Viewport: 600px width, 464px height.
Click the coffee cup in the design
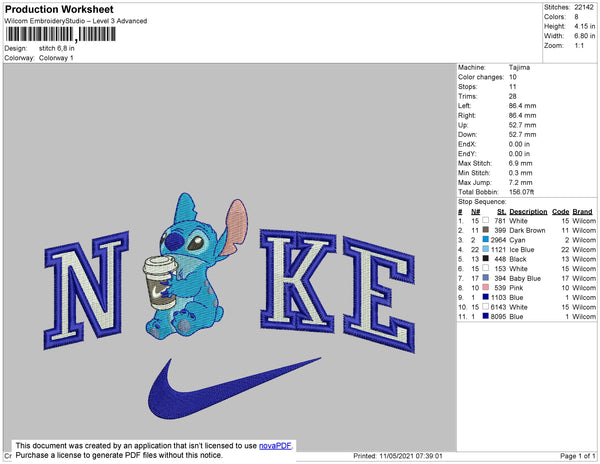[x=160, y=282]
